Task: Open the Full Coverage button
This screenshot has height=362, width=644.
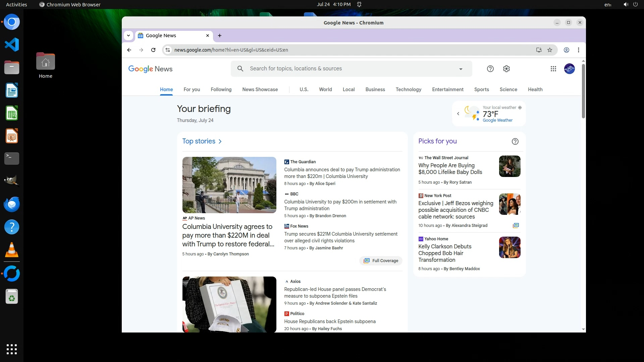Action: pyautogui.click(x=381, y=261)
